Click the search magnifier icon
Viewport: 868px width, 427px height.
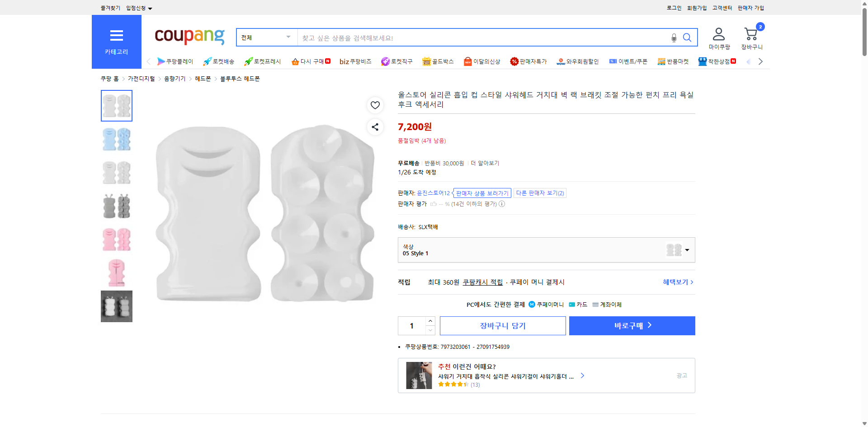pos(687,38)
